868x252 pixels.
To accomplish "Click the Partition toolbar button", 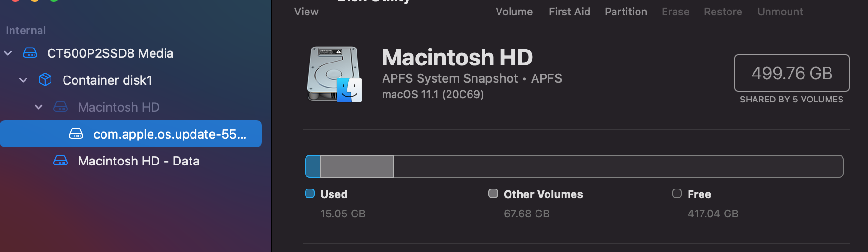I will (625, 12).
